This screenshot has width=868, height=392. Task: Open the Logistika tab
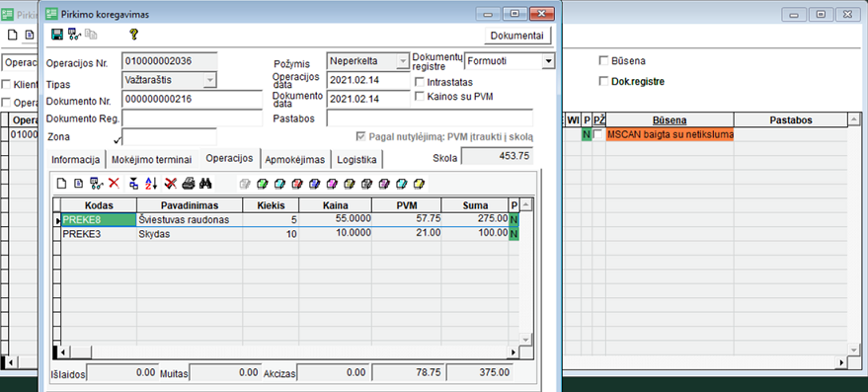click(356, 160)
